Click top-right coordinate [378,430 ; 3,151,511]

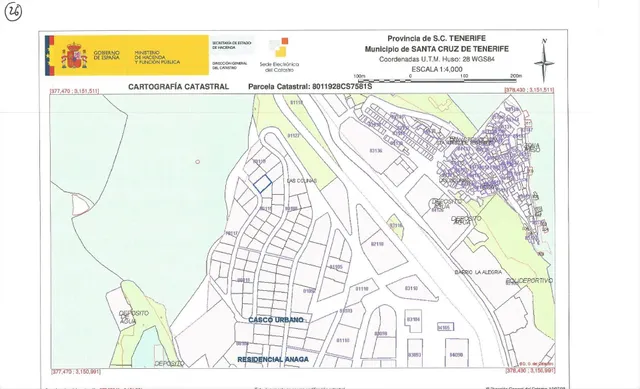pos(529,90)
